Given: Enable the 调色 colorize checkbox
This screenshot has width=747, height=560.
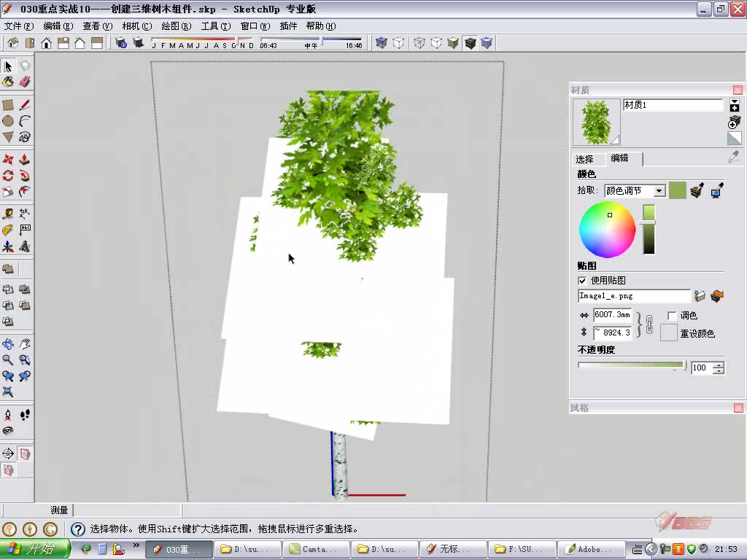Looking at the screenshot, I should click(x=672, y=315).
